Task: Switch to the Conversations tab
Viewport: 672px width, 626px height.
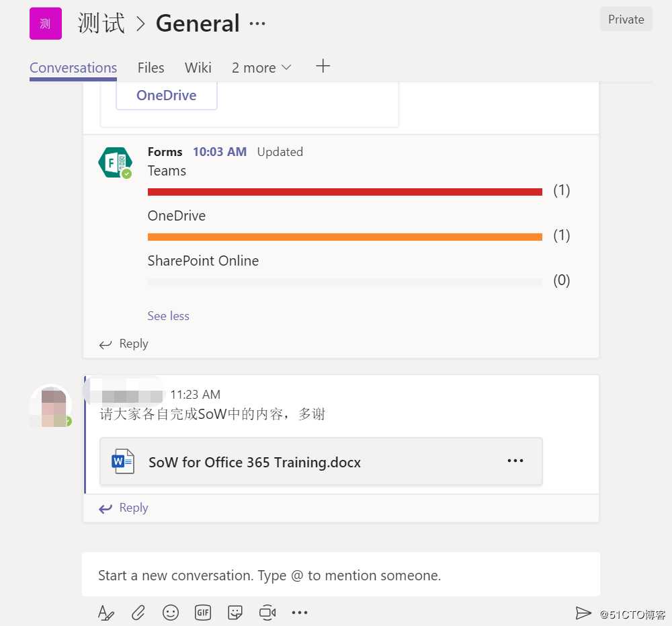Action: 73,68
